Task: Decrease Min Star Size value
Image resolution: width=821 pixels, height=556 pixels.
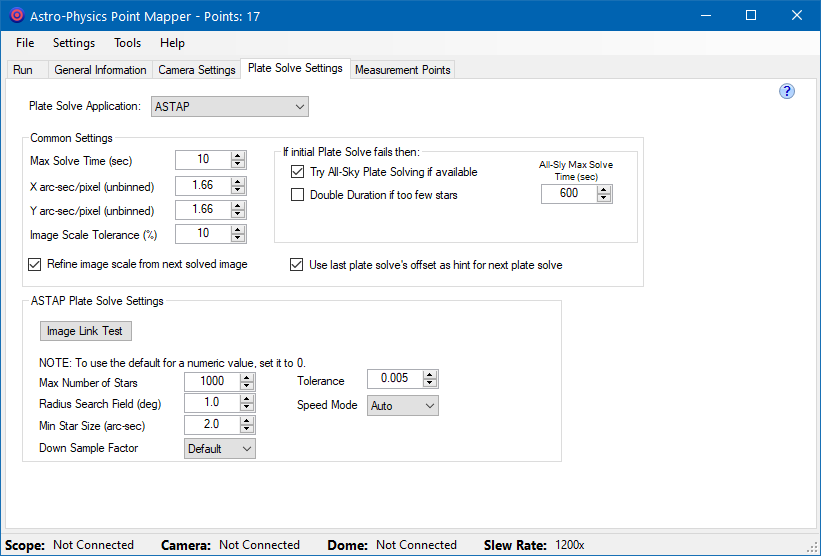Action: click(247, 429)
